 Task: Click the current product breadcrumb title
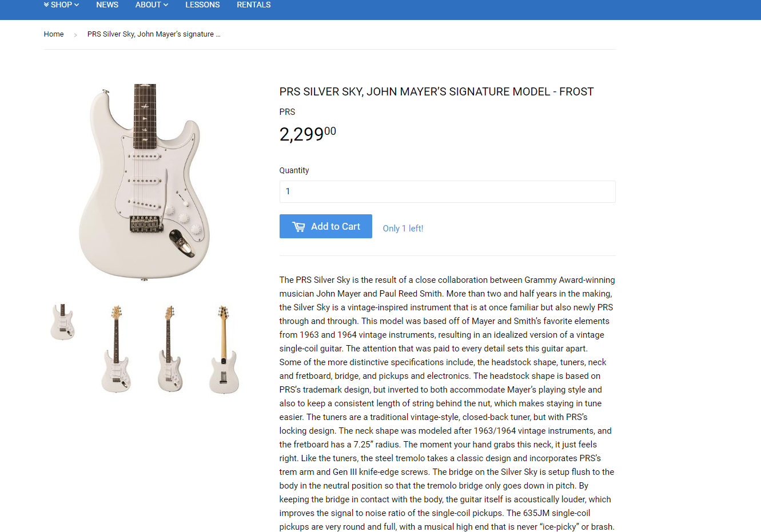tap(154, 34)
